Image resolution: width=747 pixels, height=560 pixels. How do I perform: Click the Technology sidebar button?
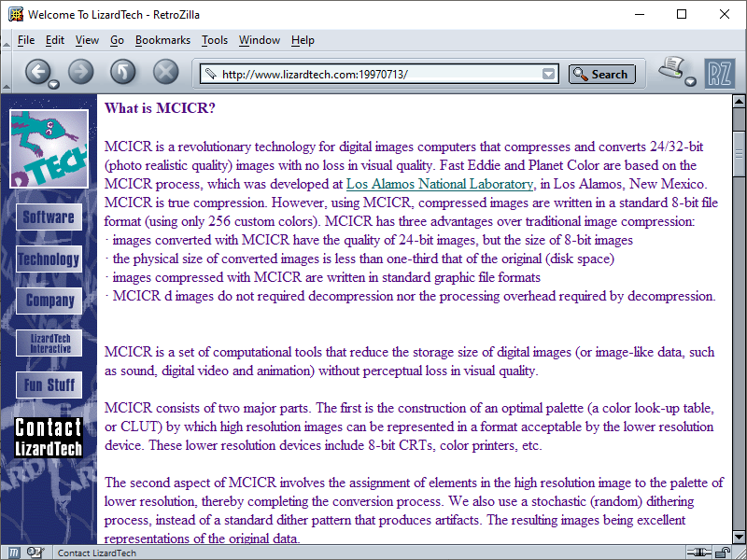coord(49,259)
